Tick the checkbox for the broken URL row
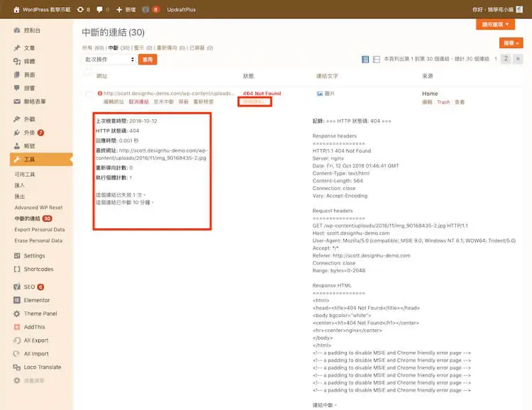 pyautogui.click(x=89, y=94)
